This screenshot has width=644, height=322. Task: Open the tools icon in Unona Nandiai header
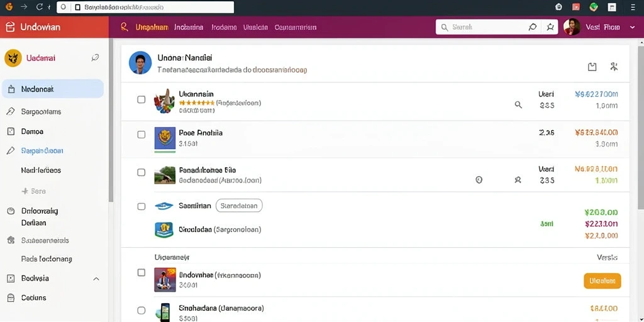(614, 67)
